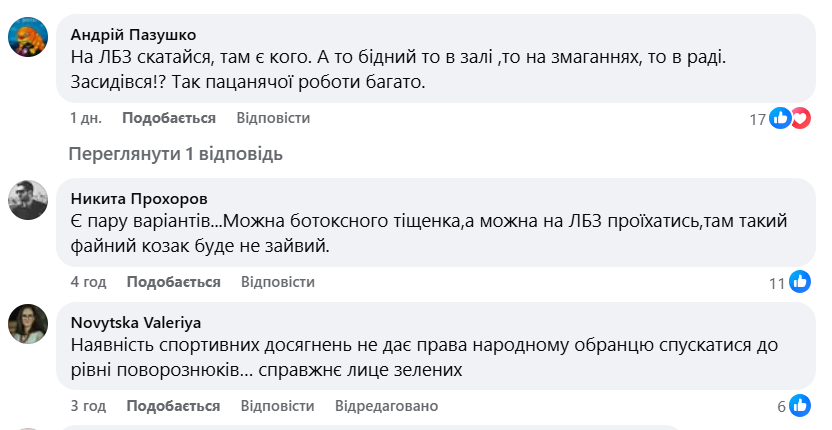832x430 pixels.
Task: Click the heart reaction icon on first comment
Action: tap(799, 118)
